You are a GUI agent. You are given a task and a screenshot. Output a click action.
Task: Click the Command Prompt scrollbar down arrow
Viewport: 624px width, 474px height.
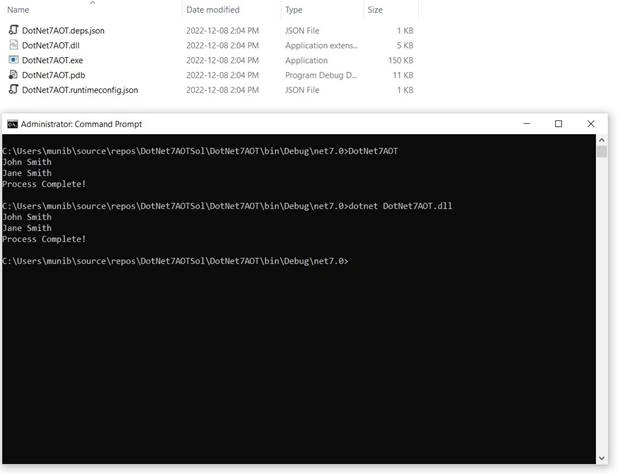601,458
